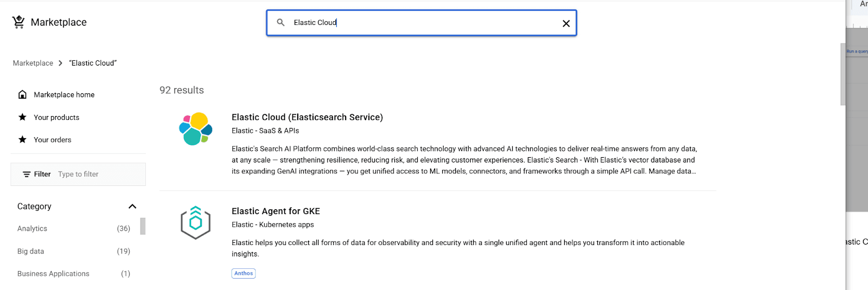Click the Elastic Cloud search input box

pyautogui.click(x=423, y=23)
